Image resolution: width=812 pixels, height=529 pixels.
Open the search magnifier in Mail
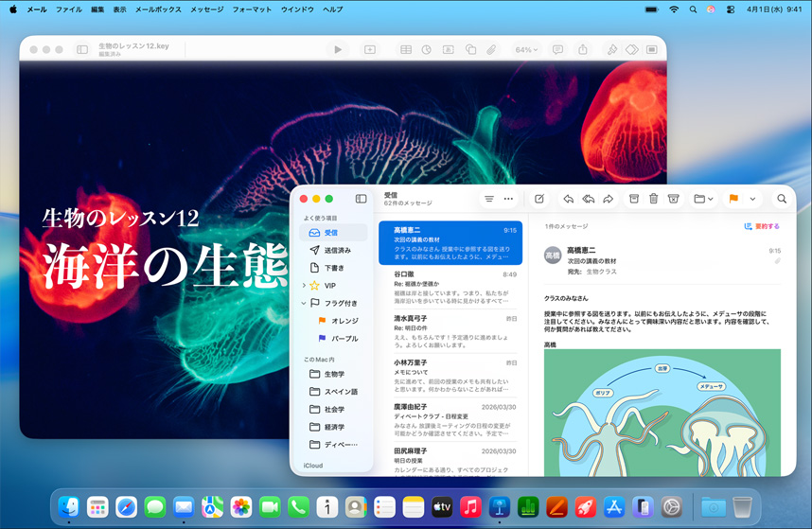click(782, 199)
